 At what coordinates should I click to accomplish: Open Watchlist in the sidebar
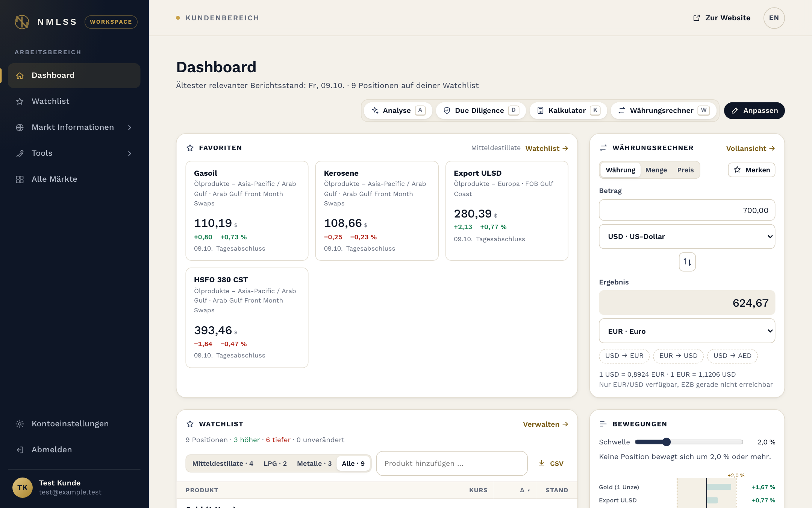74,102
